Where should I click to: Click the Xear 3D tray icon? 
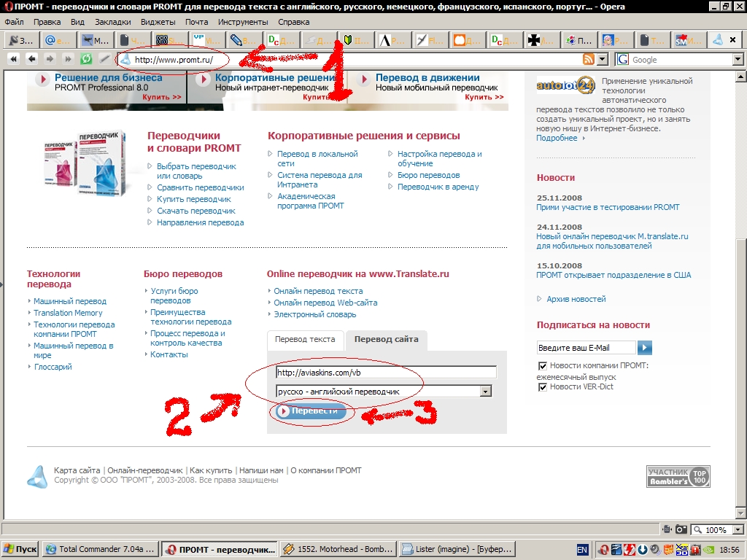tap(682, 550)
